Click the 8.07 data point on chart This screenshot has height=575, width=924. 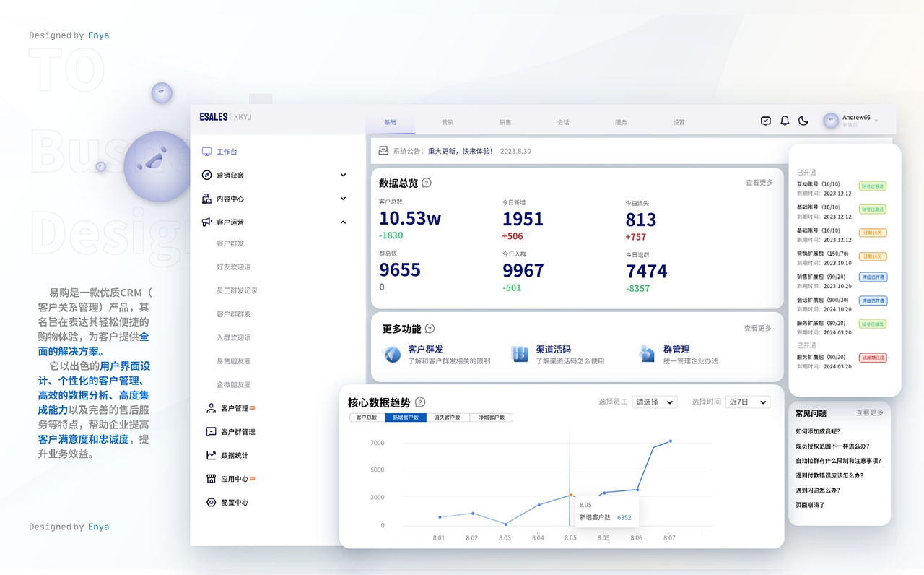[670, 441]
